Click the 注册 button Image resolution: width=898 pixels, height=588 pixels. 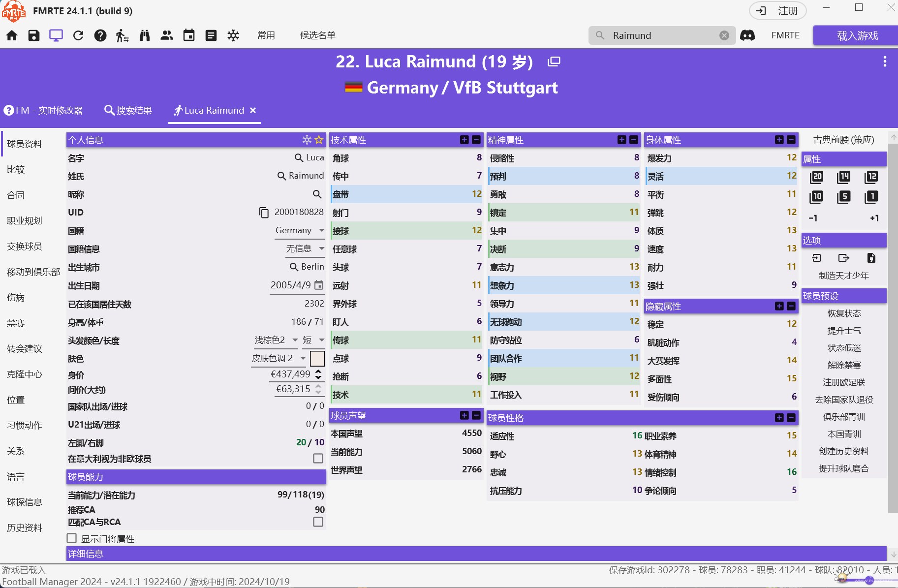[778, 11]
